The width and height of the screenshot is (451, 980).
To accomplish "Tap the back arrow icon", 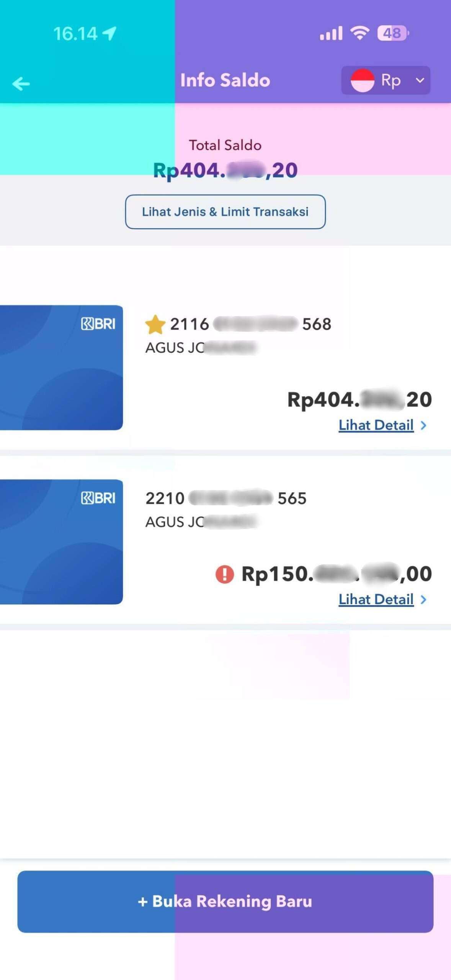I will (21, 83).
